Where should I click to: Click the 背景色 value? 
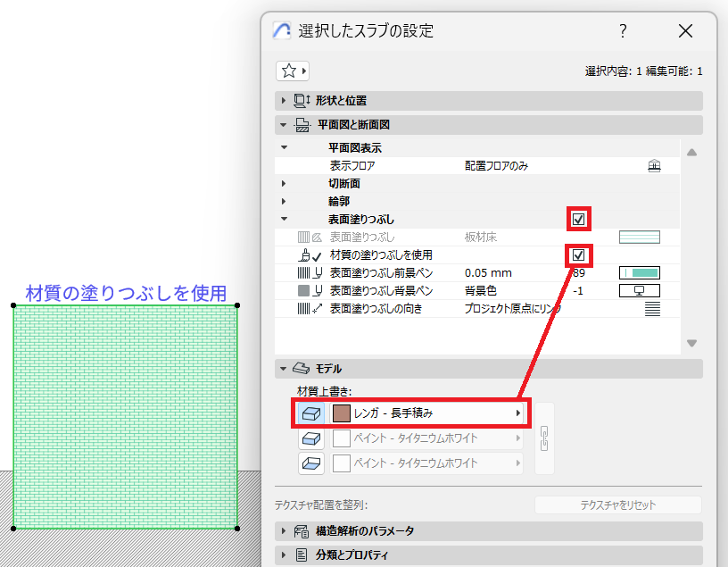(x=481, y=291)
